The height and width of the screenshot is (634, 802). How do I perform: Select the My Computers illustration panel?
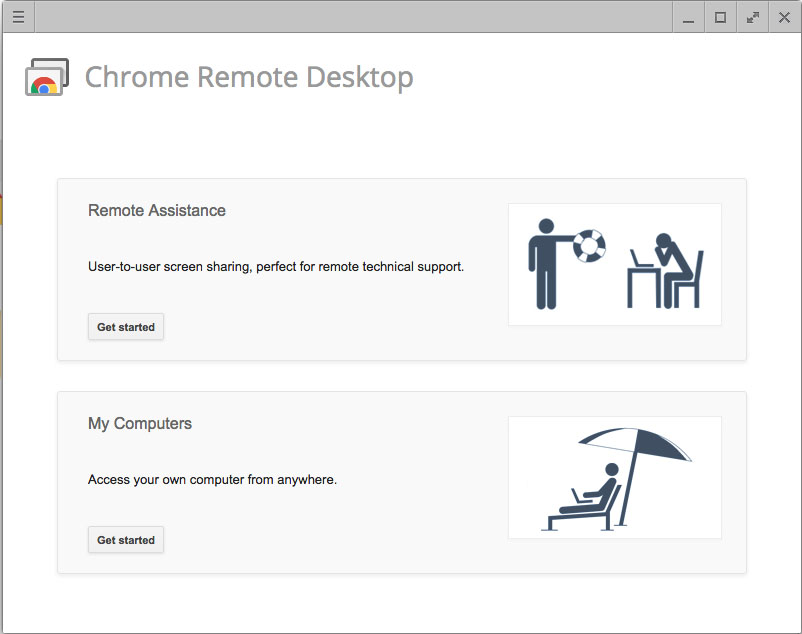click(x=614, y=477)
